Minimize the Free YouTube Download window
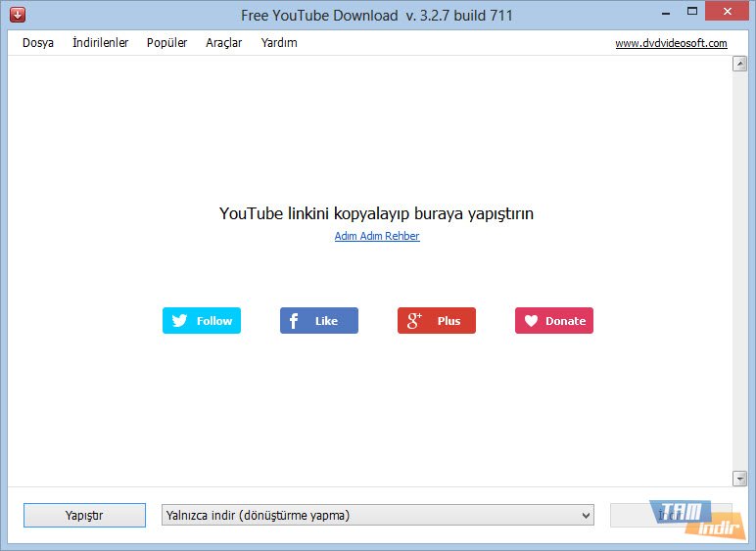The width and height of the screenshot is (756, 551). [666, 12]
